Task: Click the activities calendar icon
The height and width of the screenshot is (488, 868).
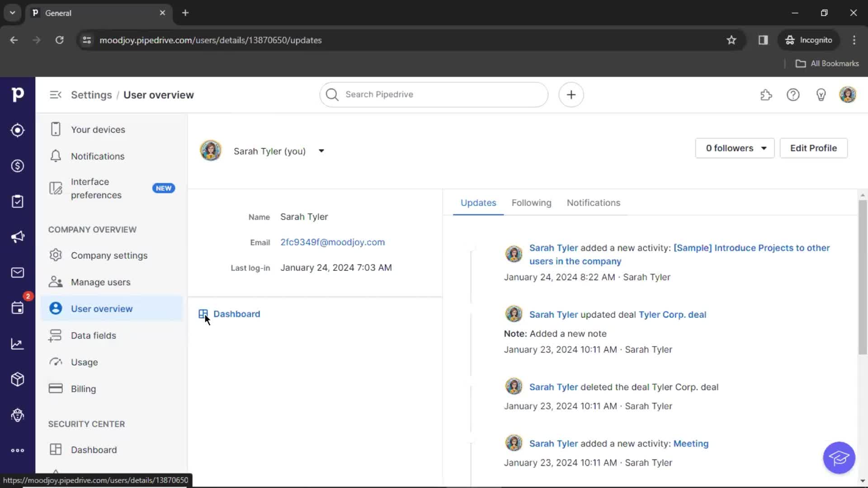Action: tap(17, 307)
